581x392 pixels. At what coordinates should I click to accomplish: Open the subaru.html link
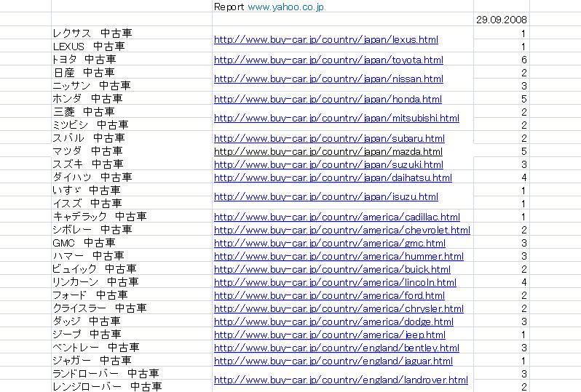point(329,138)
